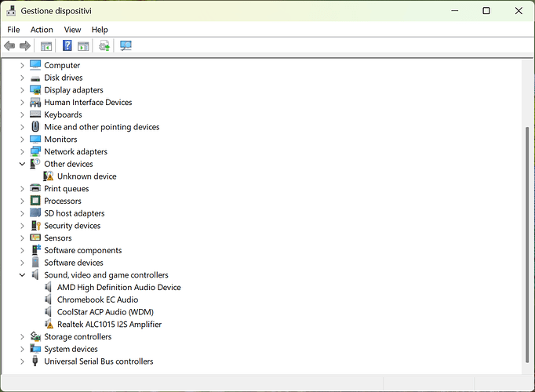The height and width of the screenshot is (392, 535).
Task: Expand the Disk drives node
Action: (x=22, y=78)
